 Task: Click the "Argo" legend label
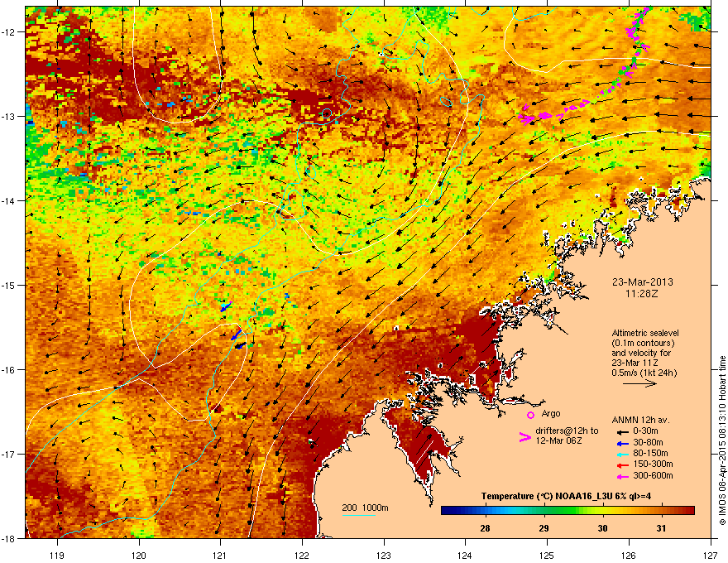point(551,414)
